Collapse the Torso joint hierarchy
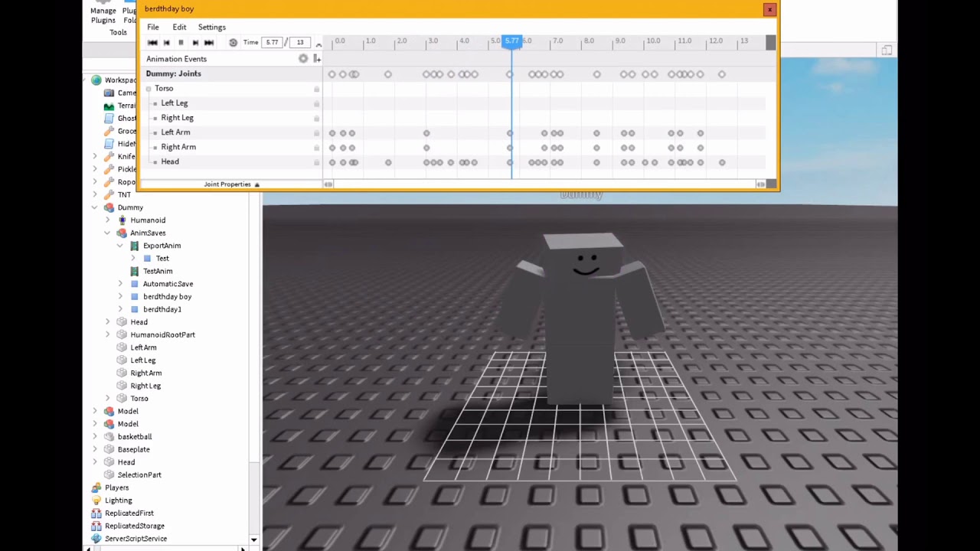This screenshot has width=980, height=551. [149, 89]
